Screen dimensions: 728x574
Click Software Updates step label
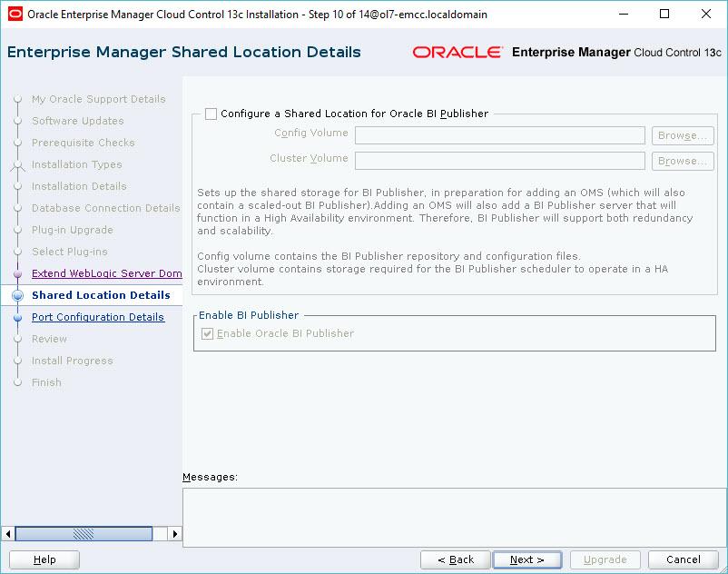point(77,121)
